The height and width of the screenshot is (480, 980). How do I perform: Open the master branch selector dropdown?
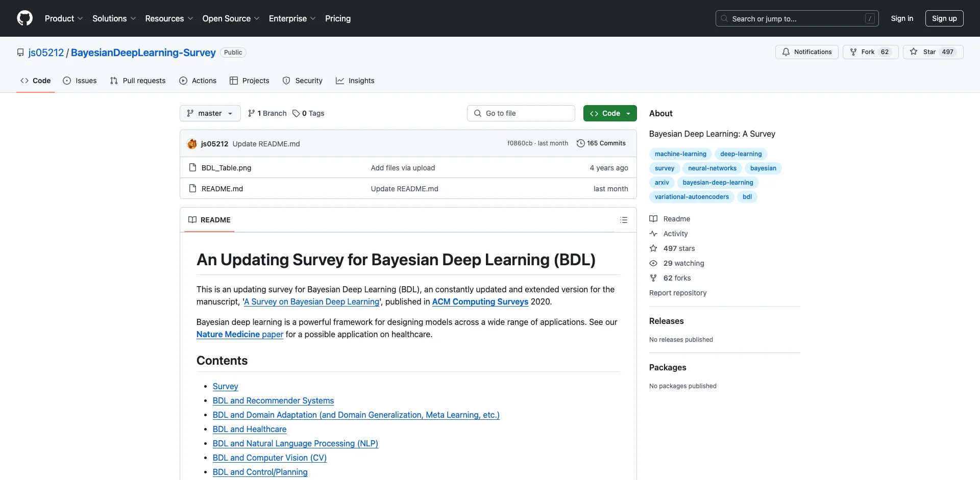pos(210,113)
